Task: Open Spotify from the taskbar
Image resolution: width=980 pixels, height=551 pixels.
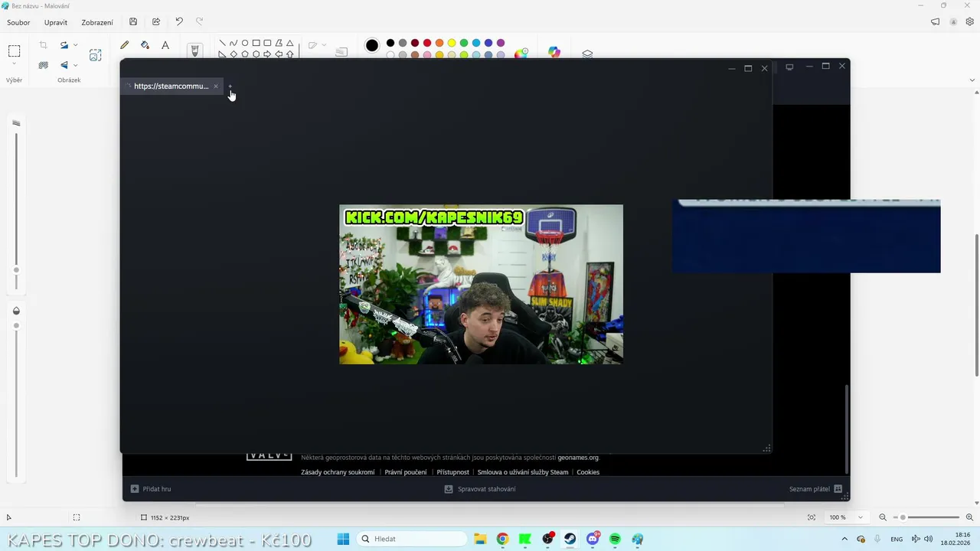Action: coord(615,539)
